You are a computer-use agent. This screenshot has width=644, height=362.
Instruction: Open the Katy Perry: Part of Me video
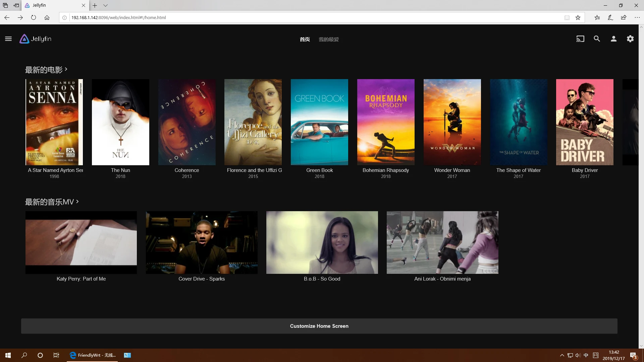(81, 242)
